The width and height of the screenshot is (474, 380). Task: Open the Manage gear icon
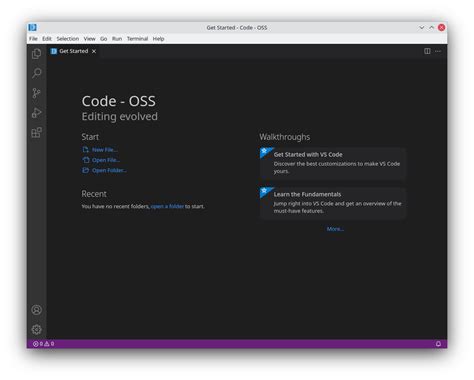(36, 329)
